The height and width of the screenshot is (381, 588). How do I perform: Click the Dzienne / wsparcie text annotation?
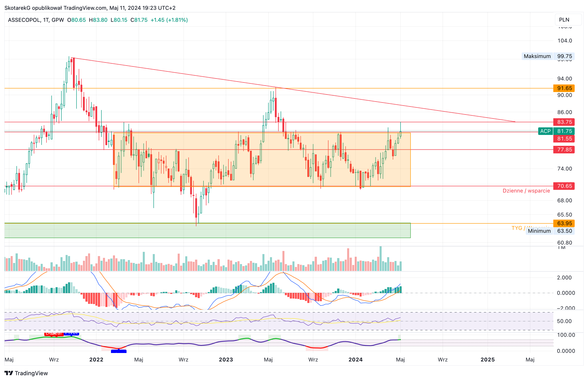click(x=526, y=191)
